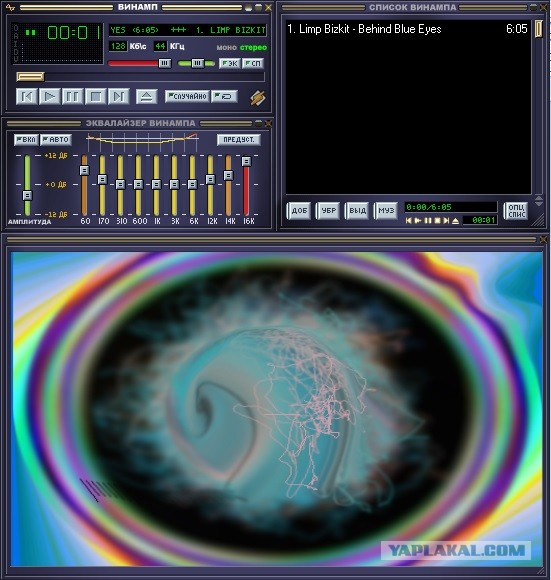This screenshot has height=580, width=551.
Task: Skip to next track in main window
Action: [119, 97]
